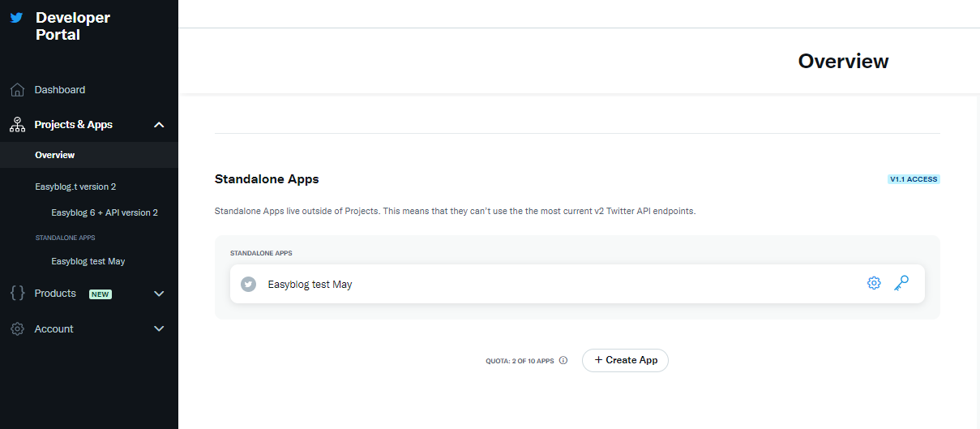Click the Account gear icon in sidebar

coord(17,329)
